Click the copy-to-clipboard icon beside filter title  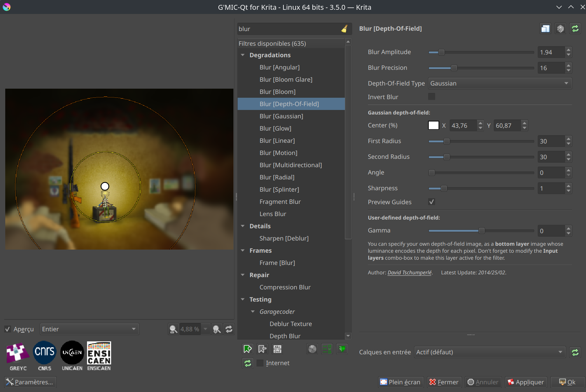545,29
